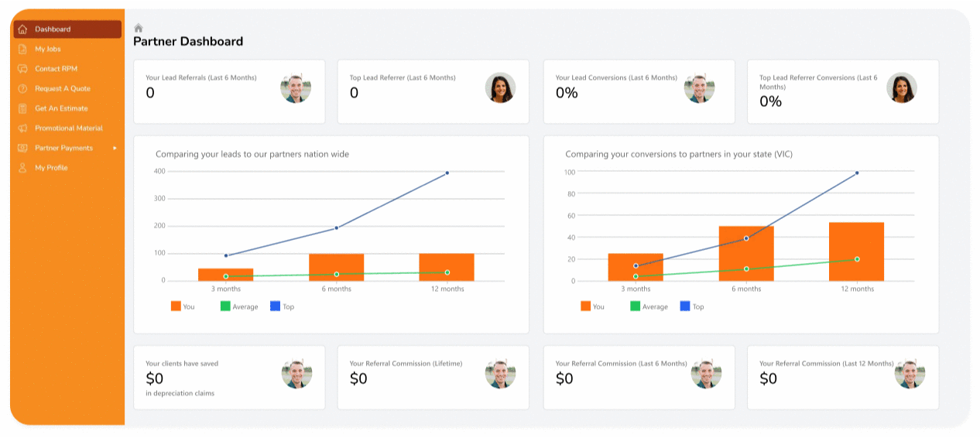Go to the Contact RPM page
Screen dimensions: 980x438
(56, 69)
